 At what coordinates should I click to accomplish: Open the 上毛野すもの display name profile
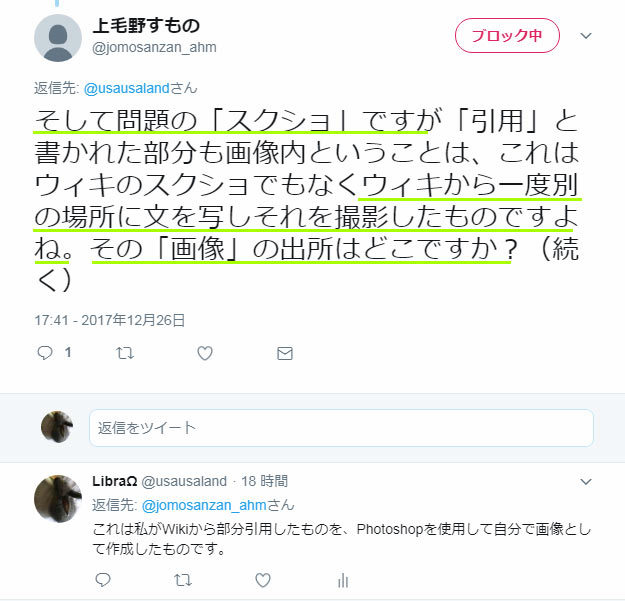(x=146, y=26)
